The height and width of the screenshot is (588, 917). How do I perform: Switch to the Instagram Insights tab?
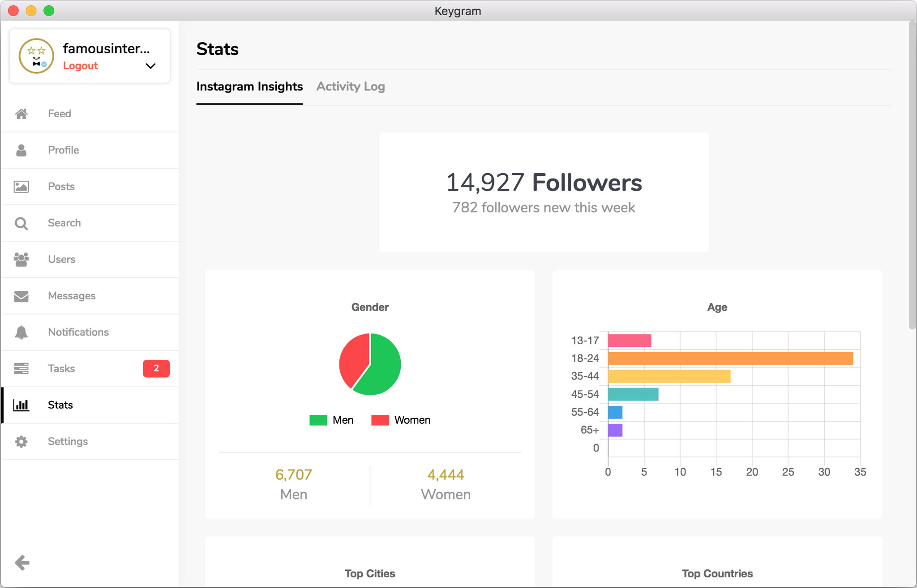pyautogui.click(x=249, y=86)
